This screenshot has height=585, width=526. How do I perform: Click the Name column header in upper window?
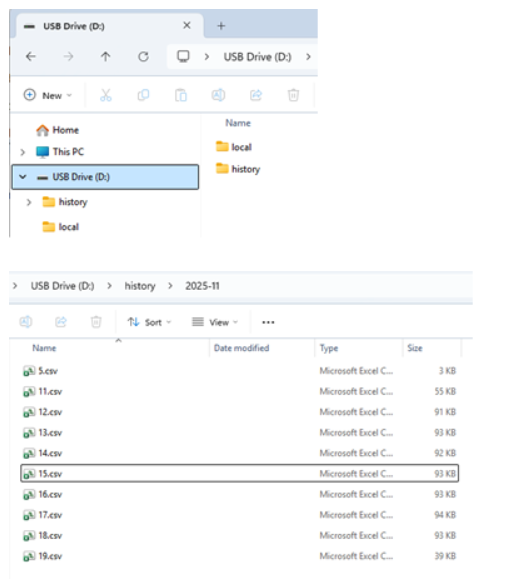click(238, 123)
